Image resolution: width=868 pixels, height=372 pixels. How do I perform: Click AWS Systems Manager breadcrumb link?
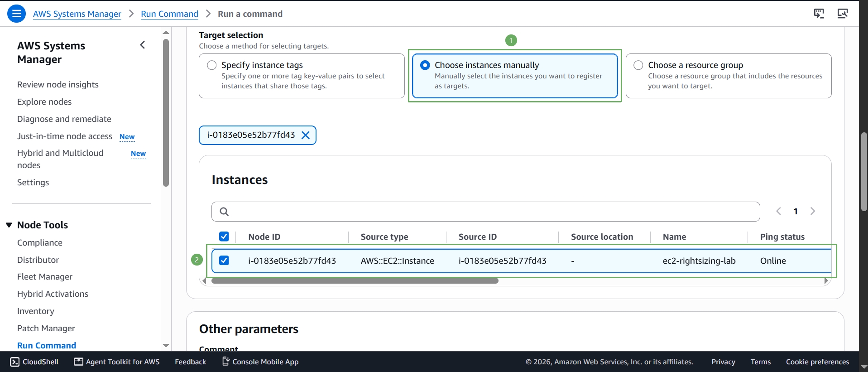pos(77,14)
